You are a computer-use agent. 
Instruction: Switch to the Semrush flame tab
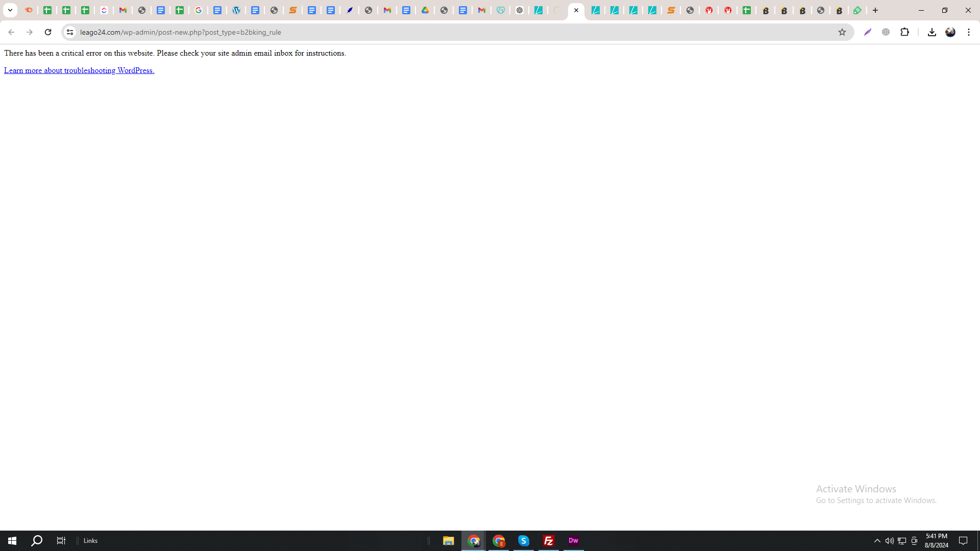(x=29, y=10)
